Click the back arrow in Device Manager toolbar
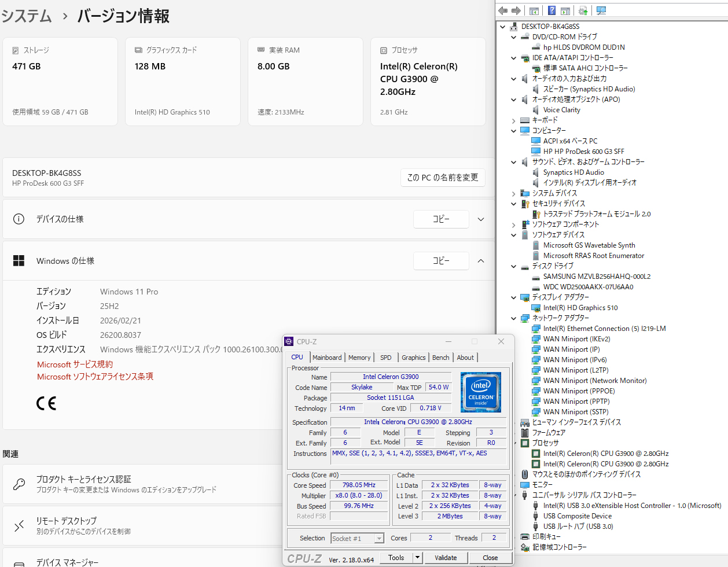The image size is (728, 567). click(503, 10)
